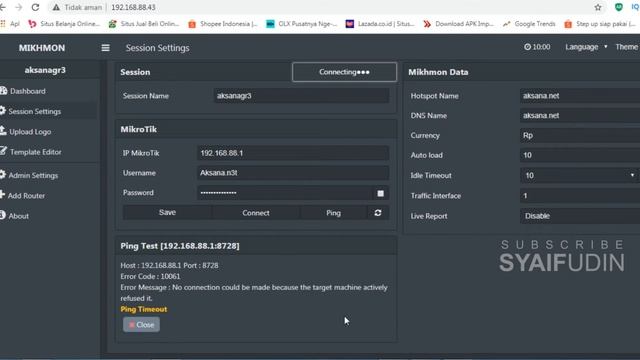Click the Connecting status button
This screenshot has height=360, width=640.
(344, 72)
